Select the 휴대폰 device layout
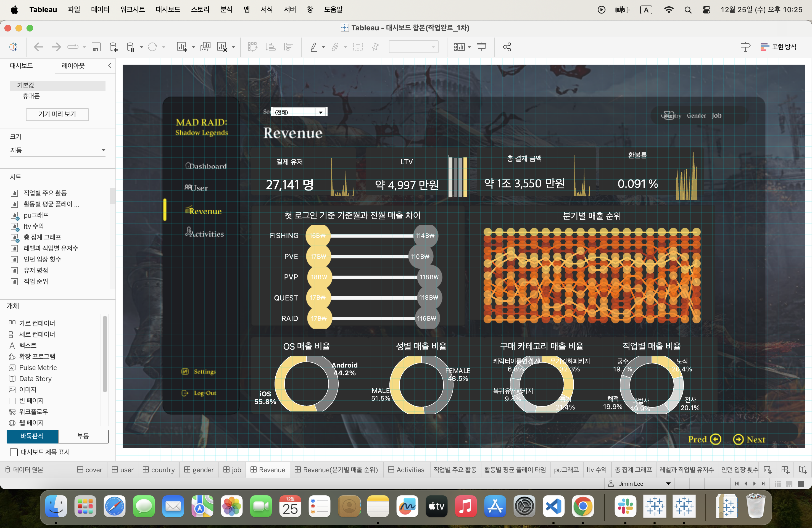This screenshot has width=812, height=528. pos(31,96)
